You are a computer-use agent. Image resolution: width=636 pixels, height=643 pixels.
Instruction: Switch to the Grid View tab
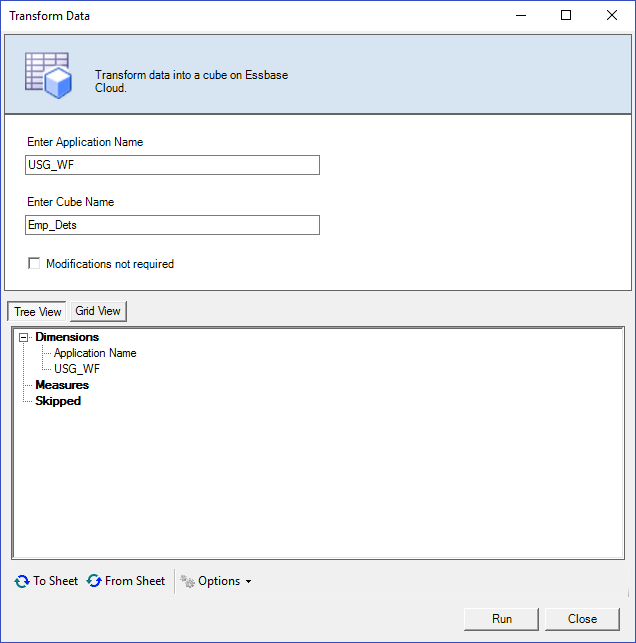[x=98, y=311]
